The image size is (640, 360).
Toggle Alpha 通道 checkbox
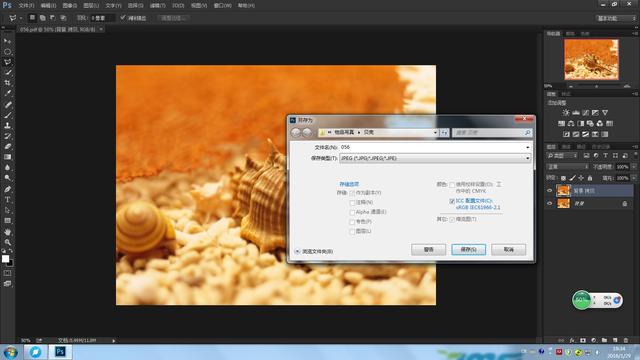pyautogui.click(x=352, y=213)
